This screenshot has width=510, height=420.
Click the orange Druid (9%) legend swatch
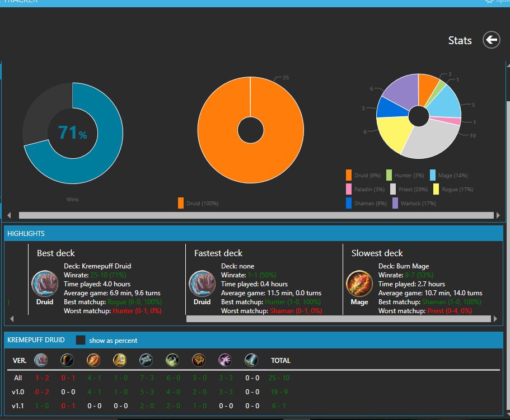(x=349, y=175)
